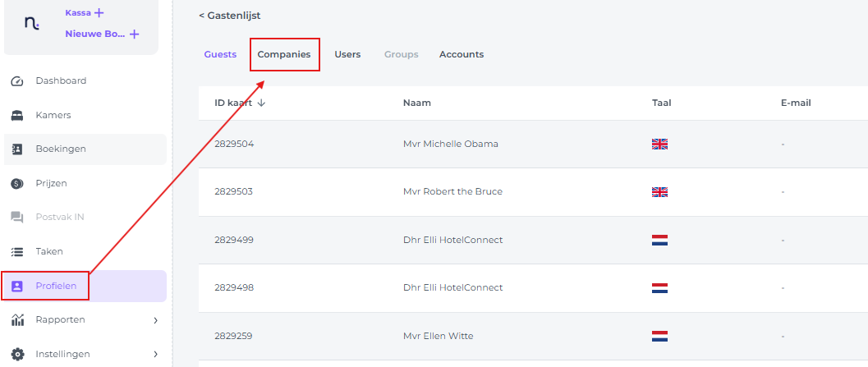
Task: Open the Accounts tab
Action: (x=462, y=55)
